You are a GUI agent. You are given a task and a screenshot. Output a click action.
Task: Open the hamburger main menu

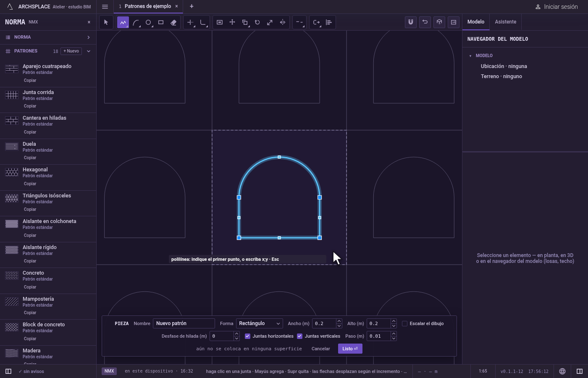pyautogui.click(x=105, y=6)
